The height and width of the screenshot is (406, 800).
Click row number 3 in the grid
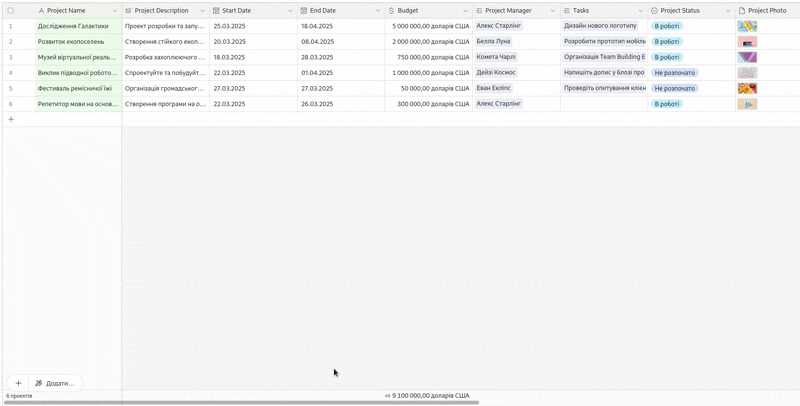click(x=11, y=57)
